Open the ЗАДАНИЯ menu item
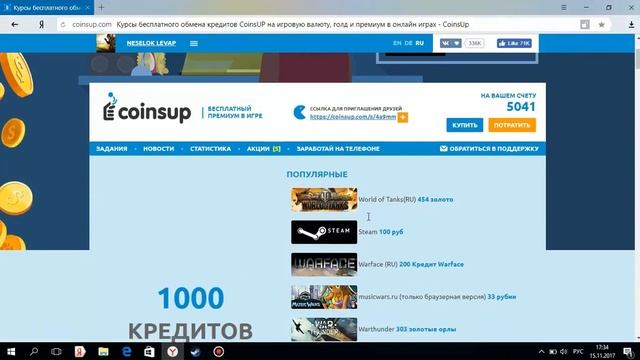This screenshot has width=640, height=360. (112, 149)
